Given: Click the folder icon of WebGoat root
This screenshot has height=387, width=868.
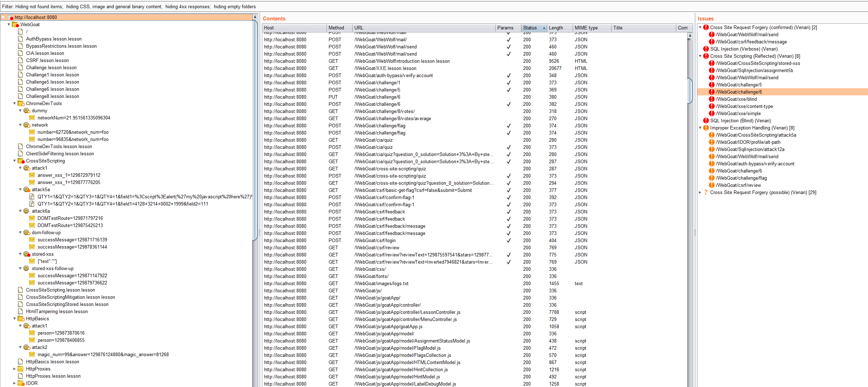Looking at the screenshot, I should [15, 24].
